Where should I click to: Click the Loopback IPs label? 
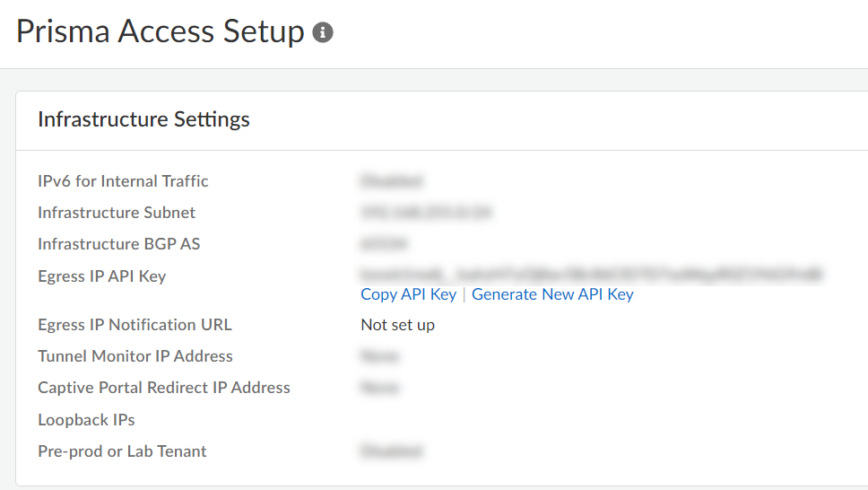(86, 420)
